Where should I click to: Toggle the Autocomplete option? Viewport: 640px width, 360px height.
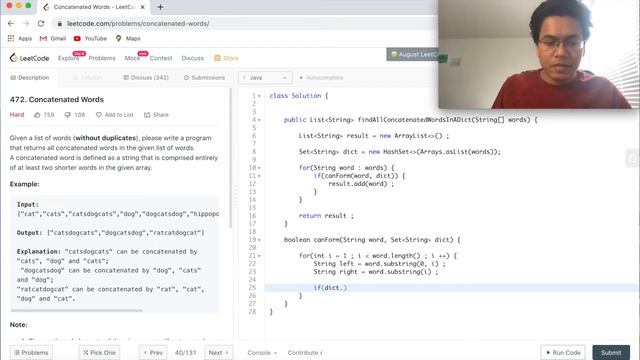click(x=321, y=78)
